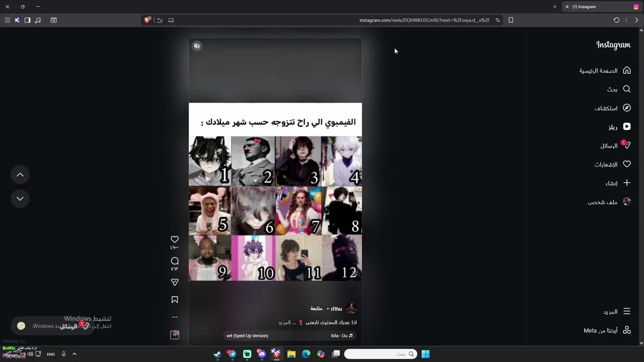Screen dimensions: 644x362
Task: Expand المزيد (More) menu in sidebar
Action: tap(617, 312)
